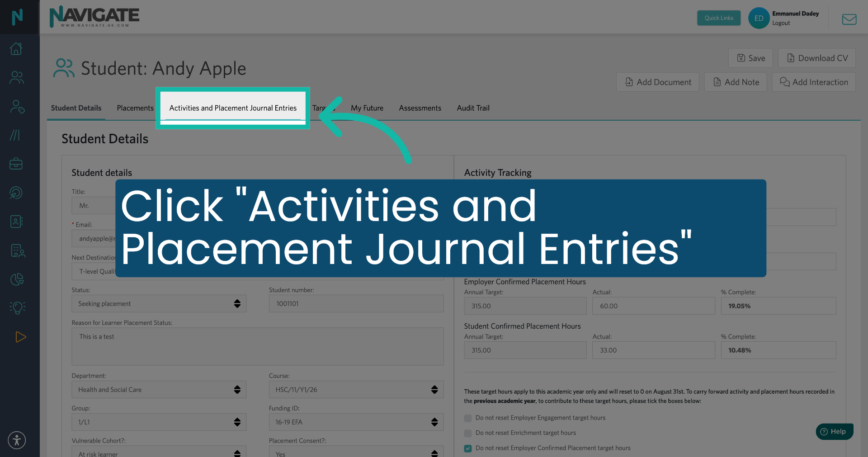
Task: Open the Assessments tab
Action: coord(420,108)
